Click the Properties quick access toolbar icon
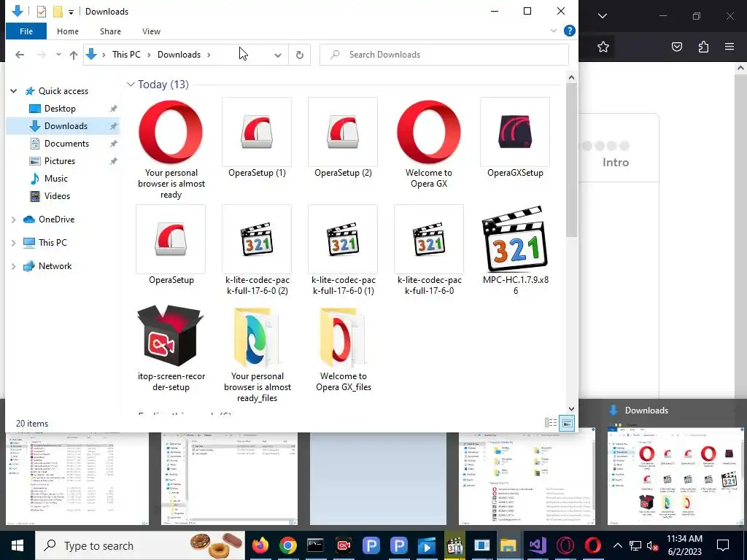The width and height of the screenshot is (747, 560). (x=42, y=12)
